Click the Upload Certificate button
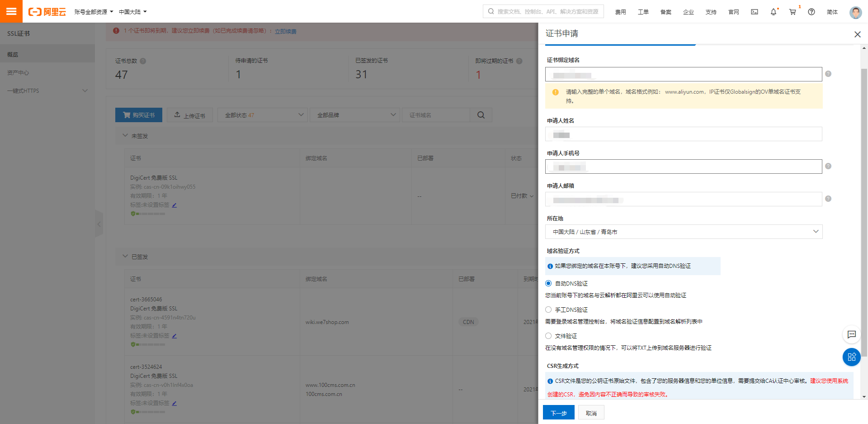 [x=190, y=115]
